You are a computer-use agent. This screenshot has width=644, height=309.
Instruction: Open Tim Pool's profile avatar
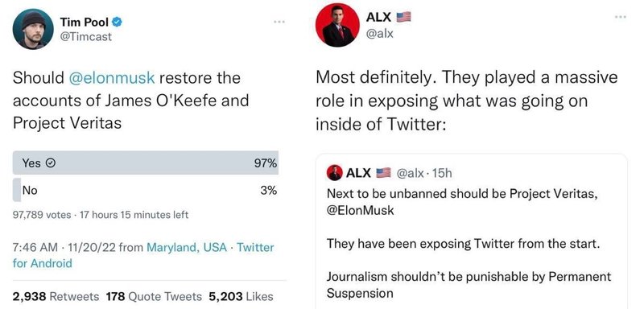tap(33, 29)
